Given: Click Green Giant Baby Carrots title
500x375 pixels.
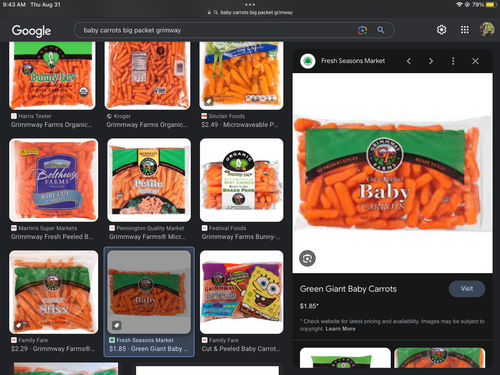Looking at the screenshot, I should 348,289.
